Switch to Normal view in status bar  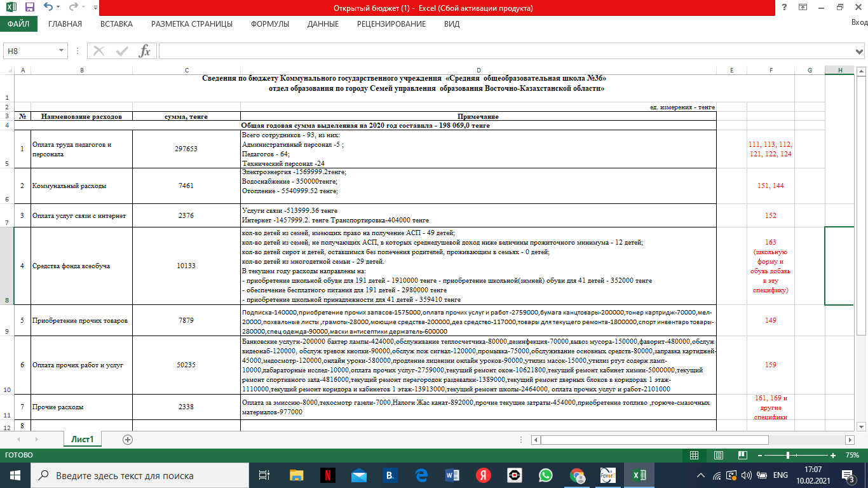click(x=694, y=456)
